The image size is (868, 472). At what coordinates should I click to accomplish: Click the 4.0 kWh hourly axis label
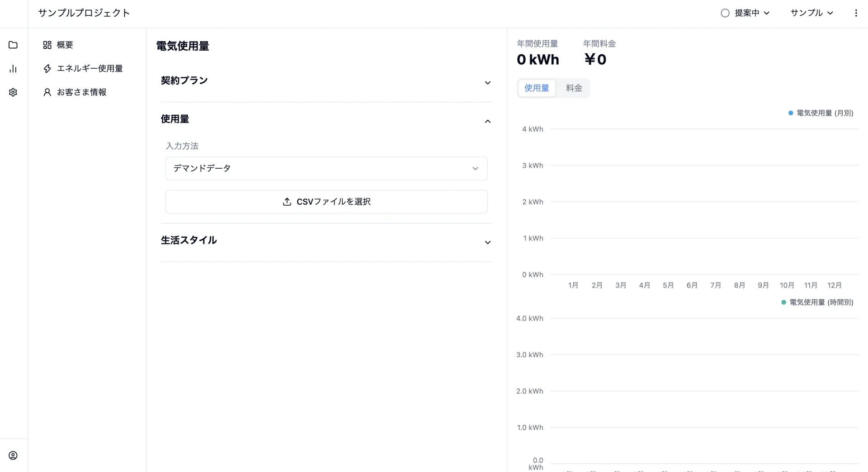pos(530,318)
